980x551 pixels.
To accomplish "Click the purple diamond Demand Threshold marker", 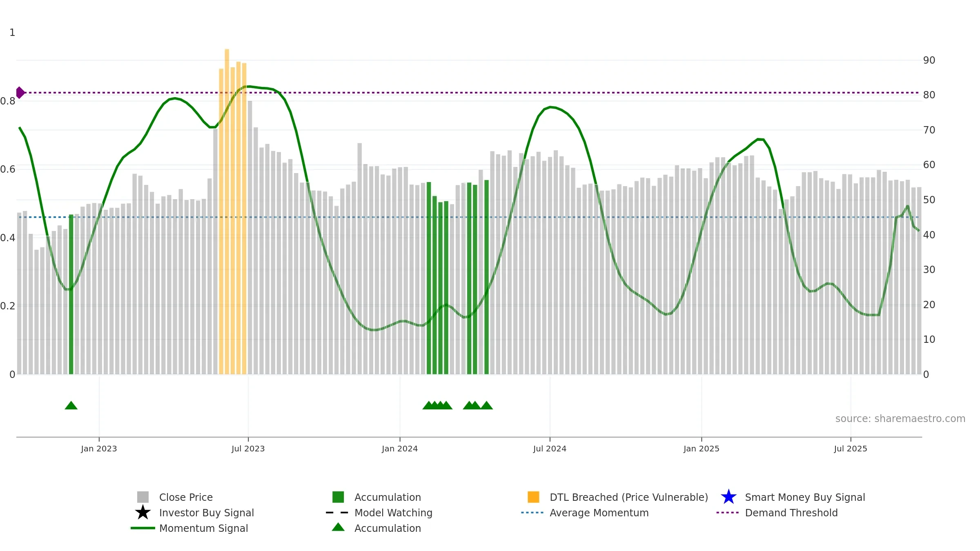I will (20, 93).
